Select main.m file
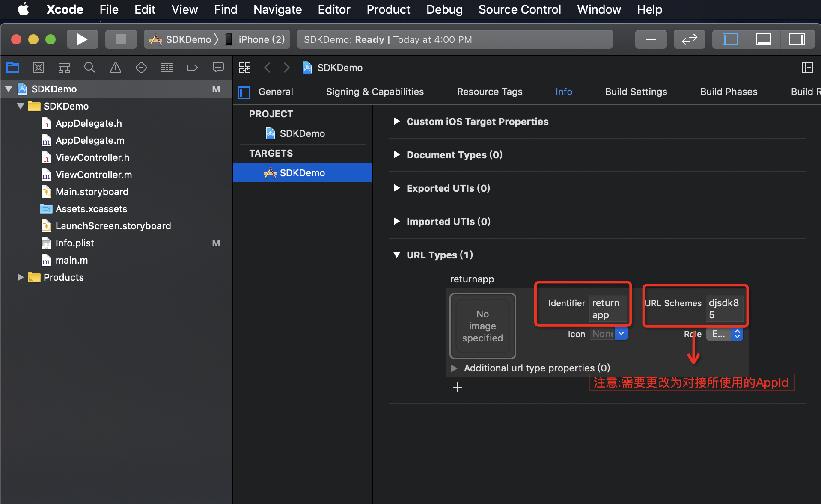The image size is (821, 504). tap(71, 260)
